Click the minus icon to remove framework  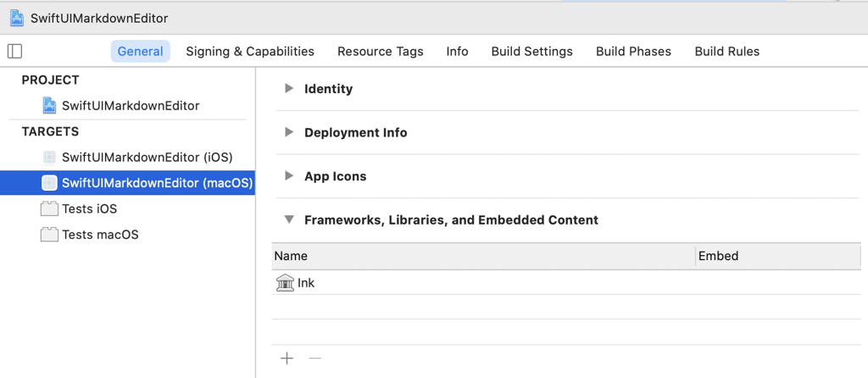click(x=314, y=359)
